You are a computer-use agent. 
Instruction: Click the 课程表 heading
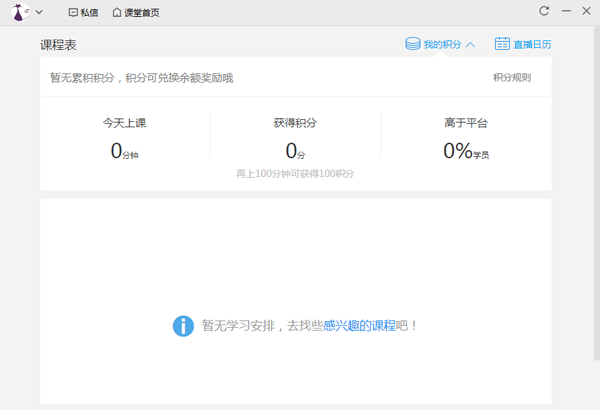point(58,45)
